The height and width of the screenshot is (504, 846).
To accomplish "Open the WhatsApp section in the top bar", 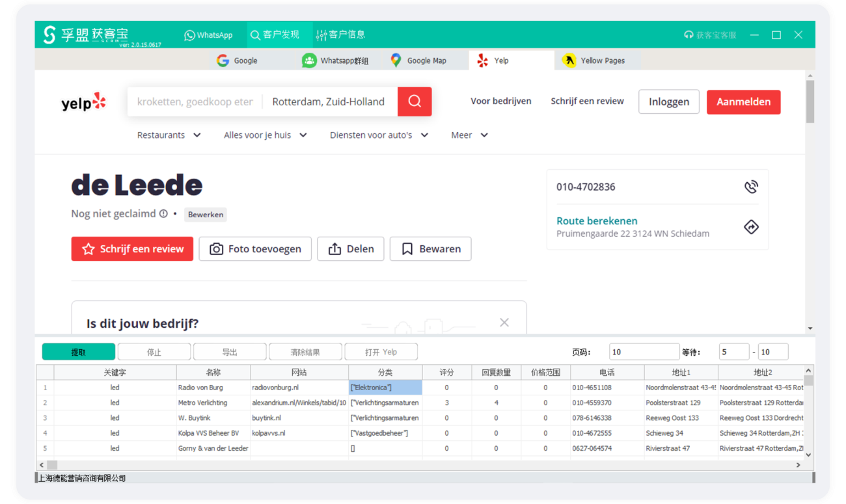I will click(208, 35).
